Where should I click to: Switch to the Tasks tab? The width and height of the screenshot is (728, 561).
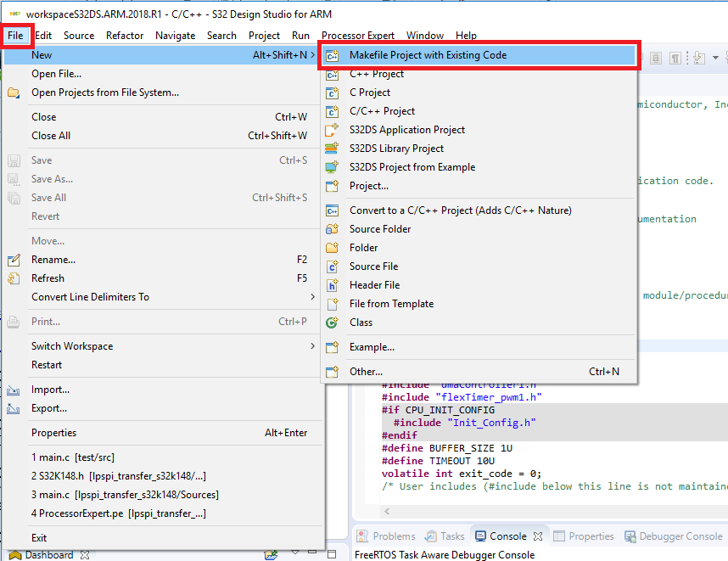pyautogui.click(x=445, y=536)
